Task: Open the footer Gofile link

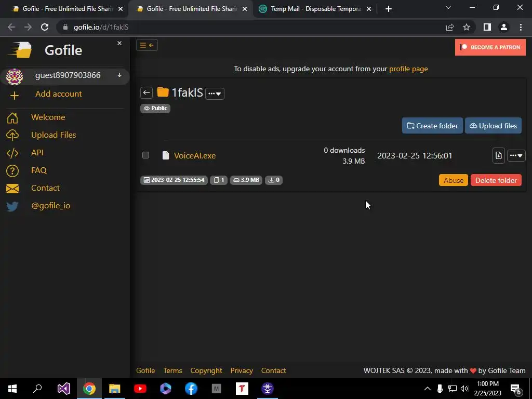Action: (145, 370)
